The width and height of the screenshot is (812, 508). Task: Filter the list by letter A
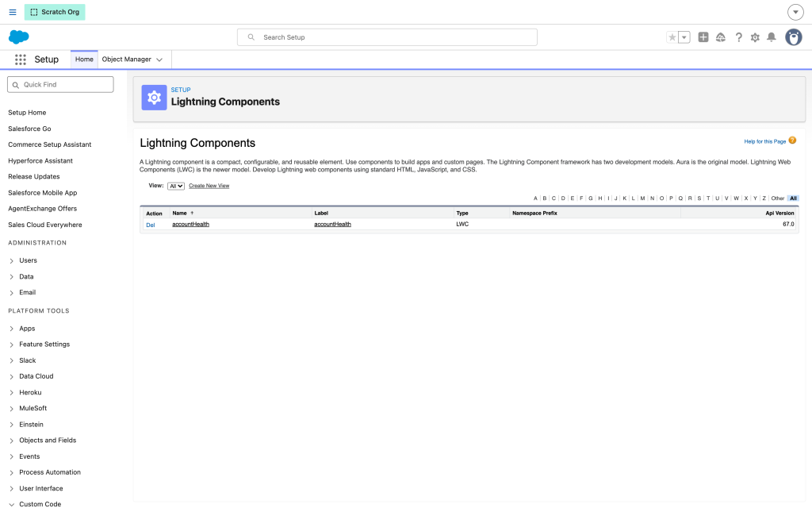click(x=535, y=198)
